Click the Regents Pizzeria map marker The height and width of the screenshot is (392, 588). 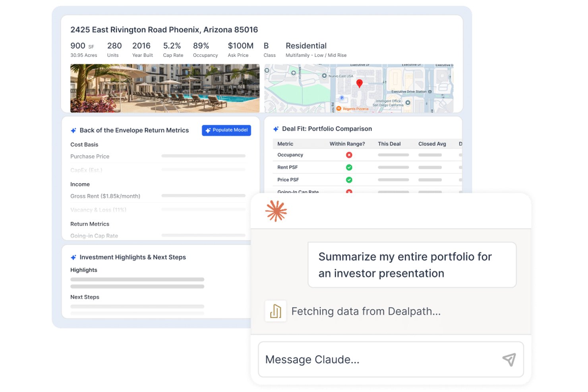pyautogui.click(x=339, y=108)
